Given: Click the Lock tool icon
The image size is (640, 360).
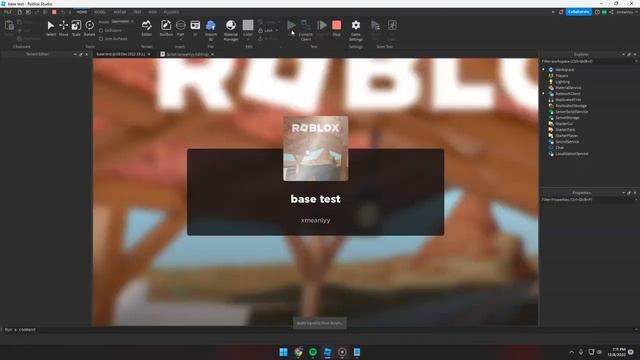Looking at the screenshot, I should (260, 31).
